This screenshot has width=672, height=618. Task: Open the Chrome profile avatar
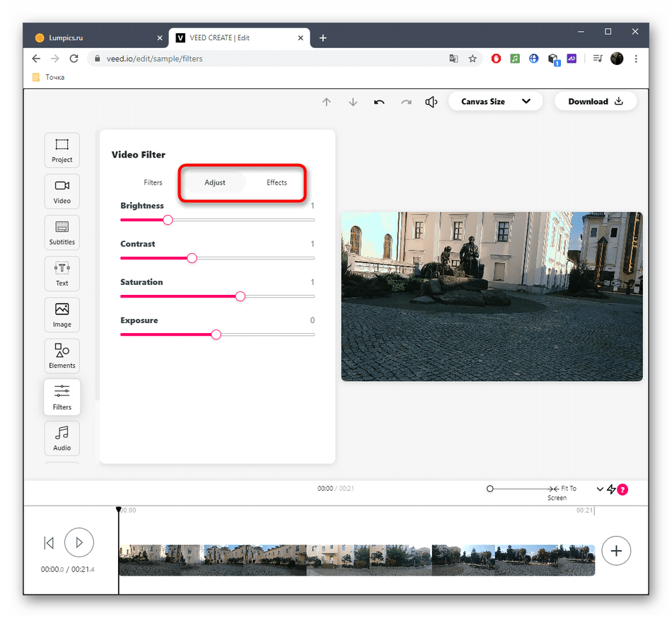617,59
